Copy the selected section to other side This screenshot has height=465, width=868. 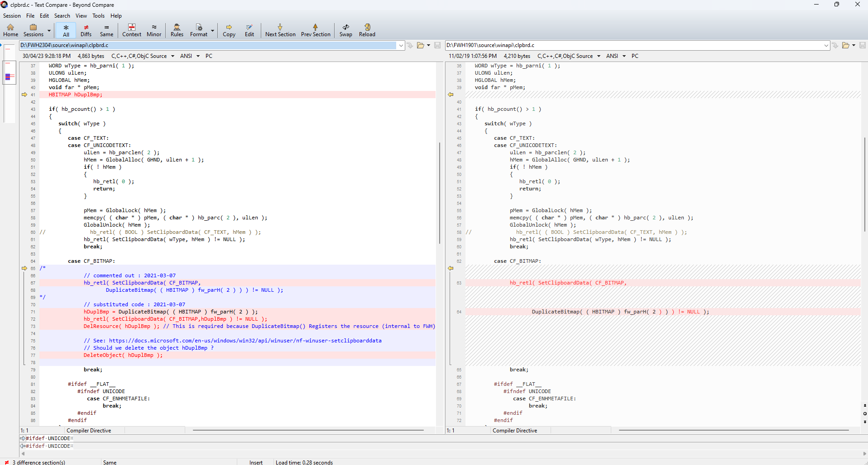click(229, 30)
